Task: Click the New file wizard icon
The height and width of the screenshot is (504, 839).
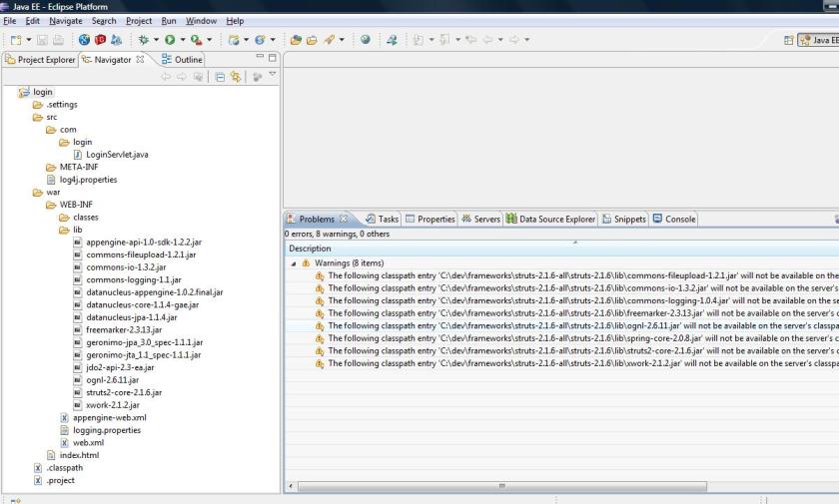Action: [x=14, y=40]
